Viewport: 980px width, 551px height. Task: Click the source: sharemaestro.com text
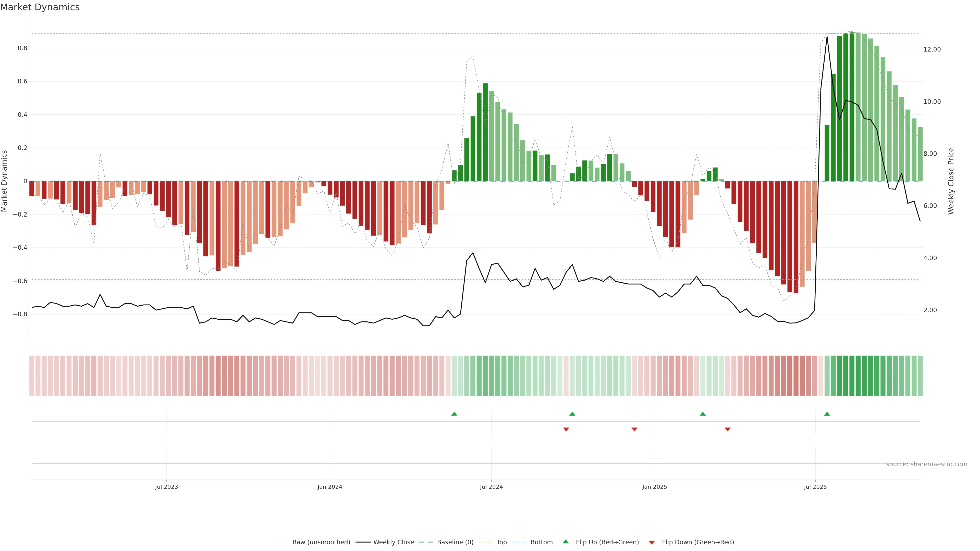pos(926,464)
